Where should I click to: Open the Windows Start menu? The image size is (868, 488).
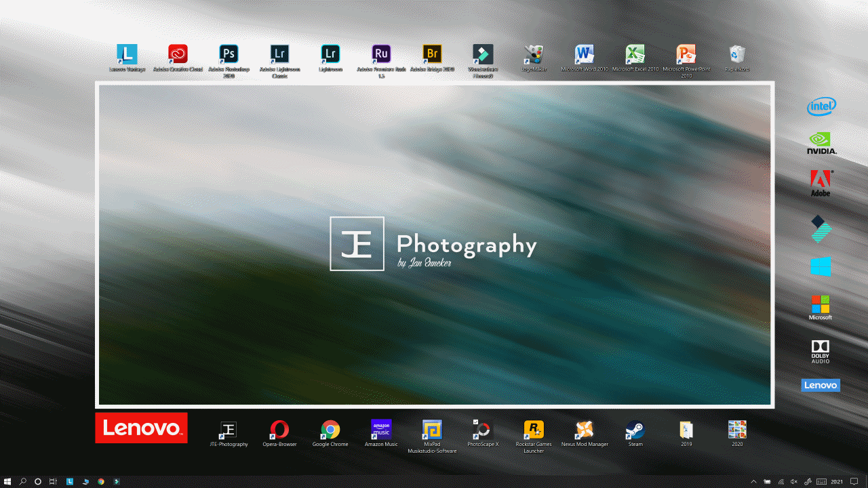click(x=7, y=481)
